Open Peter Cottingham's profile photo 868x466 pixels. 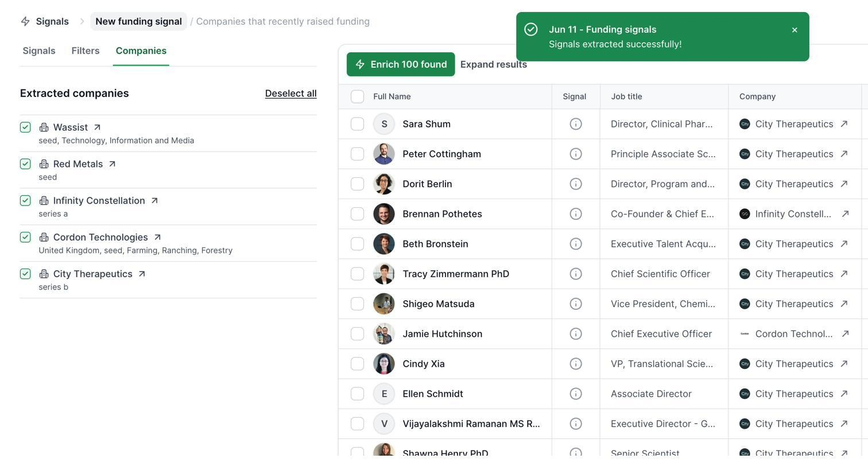click(x=384, y=154)
